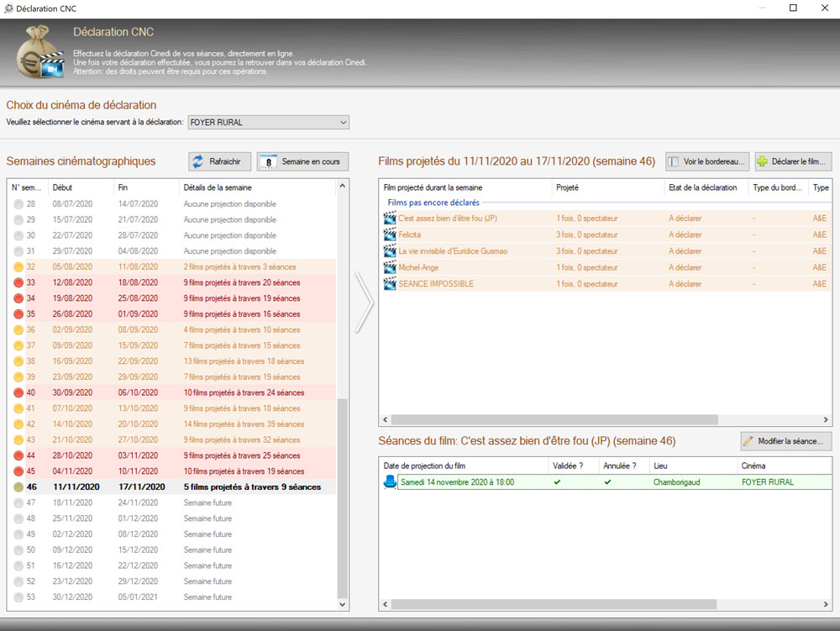
Task: Click Etat de la déclaration column header
Action: [x=706, y=187]
